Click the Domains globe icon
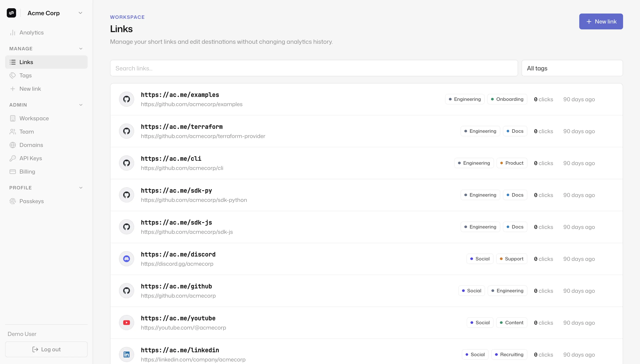640x364 pixels. tap(12, 145)
